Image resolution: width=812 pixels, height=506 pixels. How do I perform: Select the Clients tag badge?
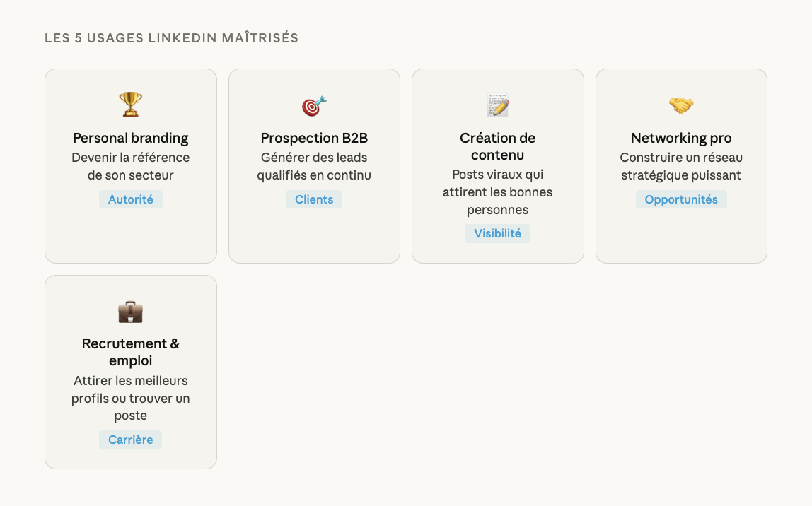314,199
